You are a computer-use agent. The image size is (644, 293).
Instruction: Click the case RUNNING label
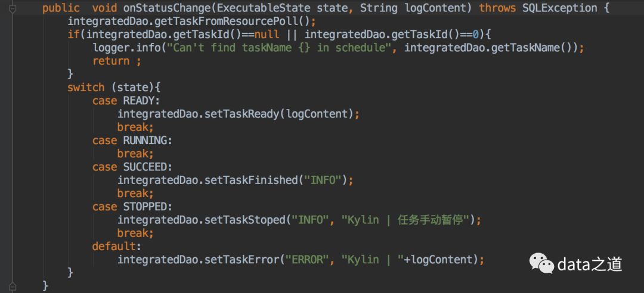132,141
